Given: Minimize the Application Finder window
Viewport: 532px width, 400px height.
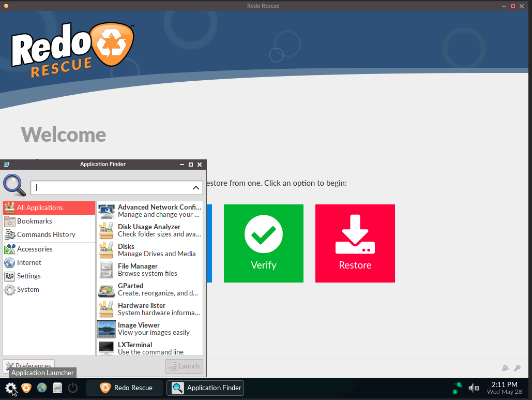Looking at the screenshot, I should (182, 165).
